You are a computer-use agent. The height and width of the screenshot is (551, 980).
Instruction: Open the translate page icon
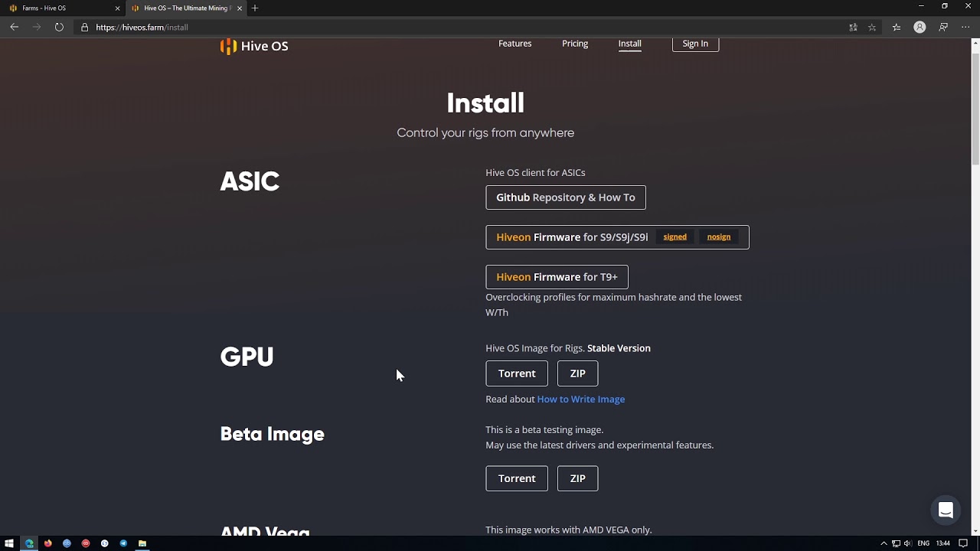[853, 28]
